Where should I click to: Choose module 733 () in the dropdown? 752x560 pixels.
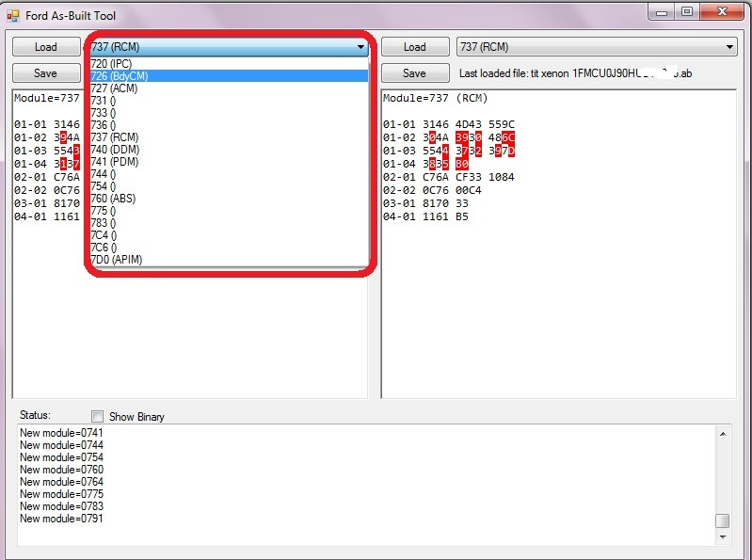click(229, 113)
